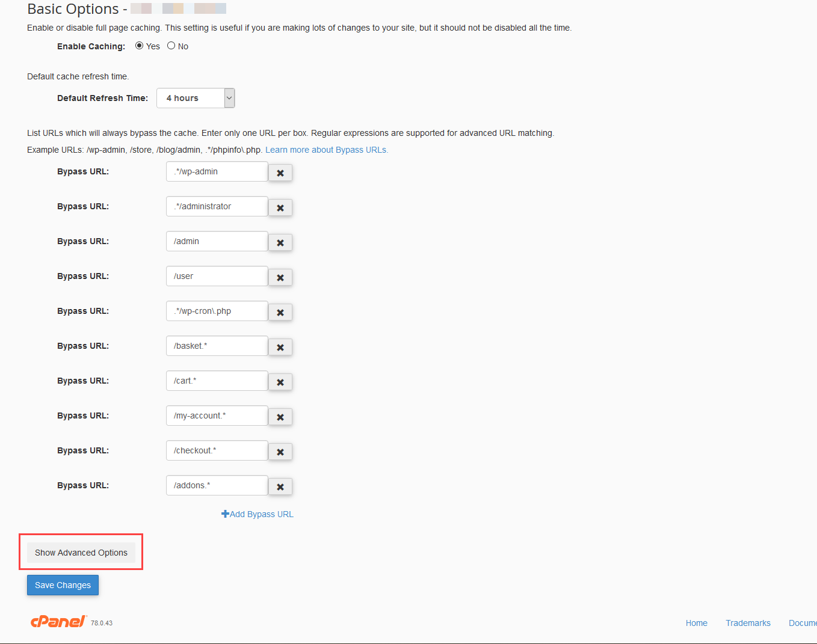Click the cPanel logo
Screen dimensions: 817x644
point(58,621)
